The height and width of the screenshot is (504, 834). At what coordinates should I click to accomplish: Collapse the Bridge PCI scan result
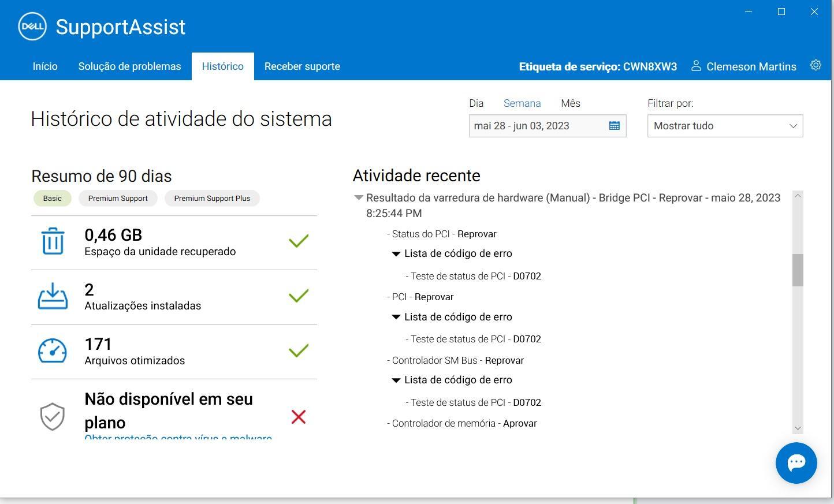click(x=359, y=197)
